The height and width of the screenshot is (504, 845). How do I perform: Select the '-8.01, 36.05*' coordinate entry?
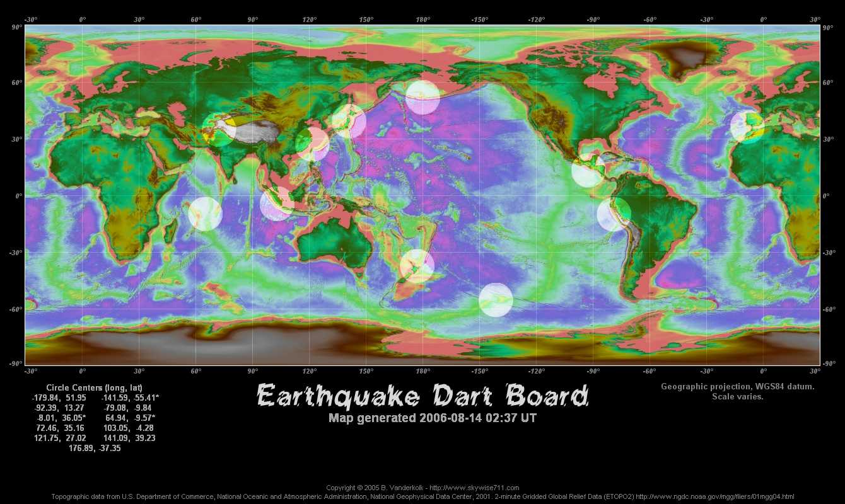(x=61, y=418)
